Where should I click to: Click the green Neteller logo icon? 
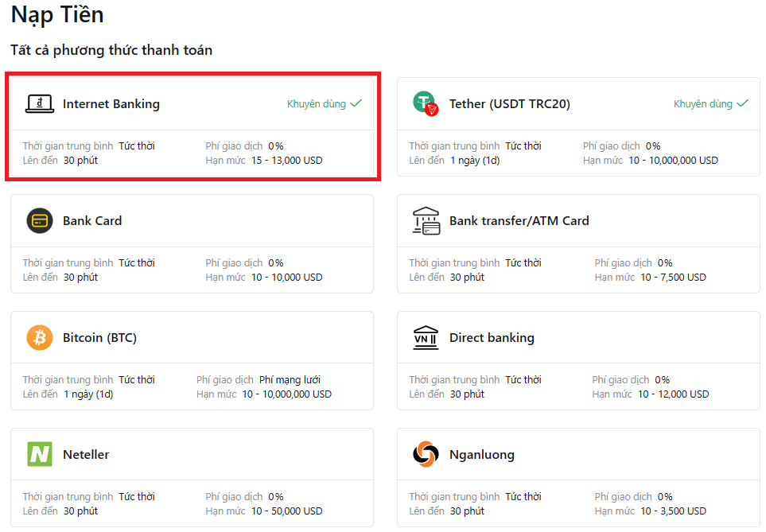click(x=40, y=454)
